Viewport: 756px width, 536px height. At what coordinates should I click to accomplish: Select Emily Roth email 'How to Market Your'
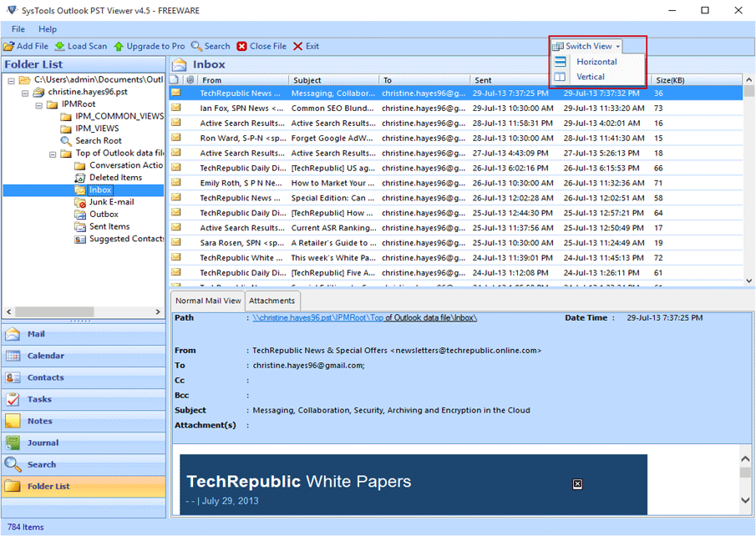(x=455, y=183)
